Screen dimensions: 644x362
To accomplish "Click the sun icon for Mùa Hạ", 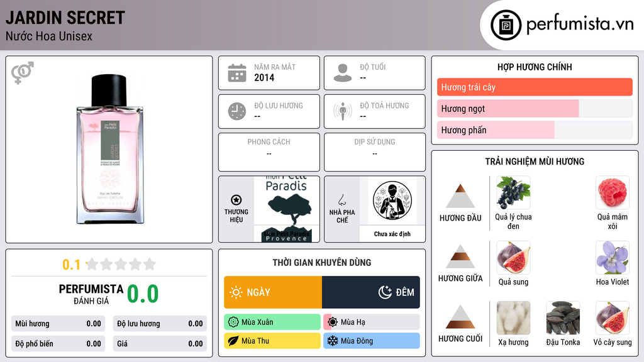I will 333,322.
